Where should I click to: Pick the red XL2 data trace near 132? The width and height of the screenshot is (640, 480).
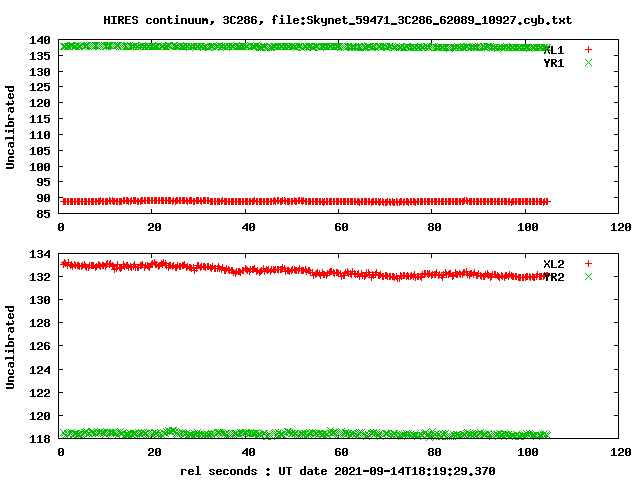pos(303,271)
